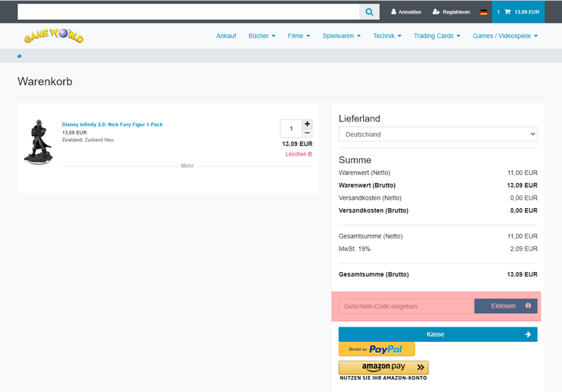Click the Versandkosten (Brutto) label
The width and height of the screenshot is (562, 392).
point(374,210)
